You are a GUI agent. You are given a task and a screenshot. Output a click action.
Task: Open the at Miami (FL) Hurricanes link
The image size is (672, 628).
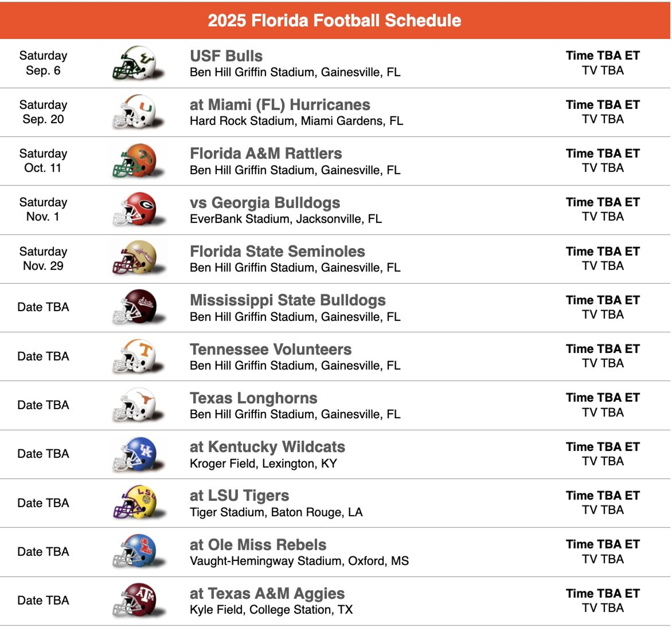[280, 105]
